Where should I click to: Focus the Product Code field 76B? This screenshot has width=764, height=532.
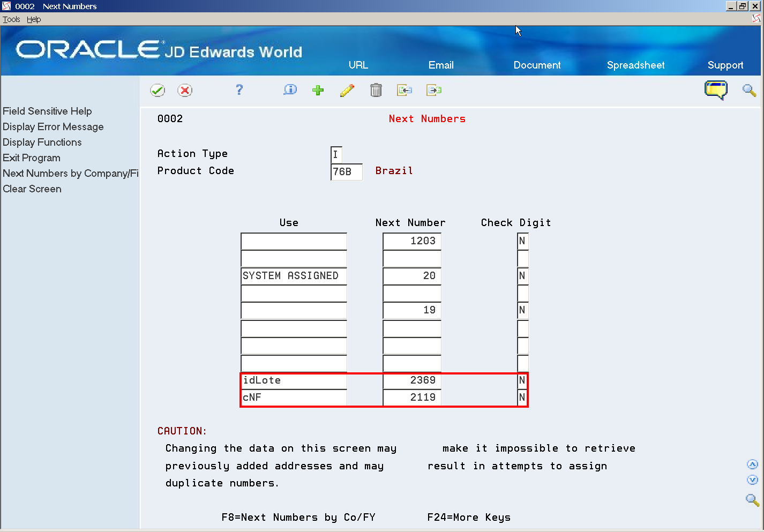tap(347, 171)
